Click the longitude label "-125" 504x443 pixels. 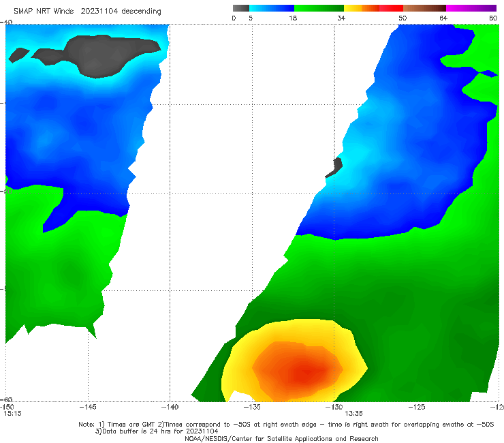417,407
